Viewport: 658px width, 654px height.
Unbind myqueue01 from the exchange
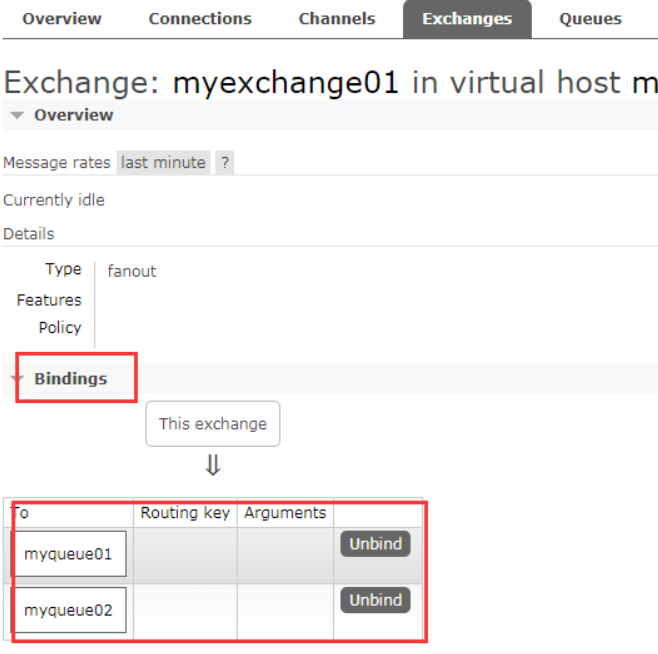(375, 544)
